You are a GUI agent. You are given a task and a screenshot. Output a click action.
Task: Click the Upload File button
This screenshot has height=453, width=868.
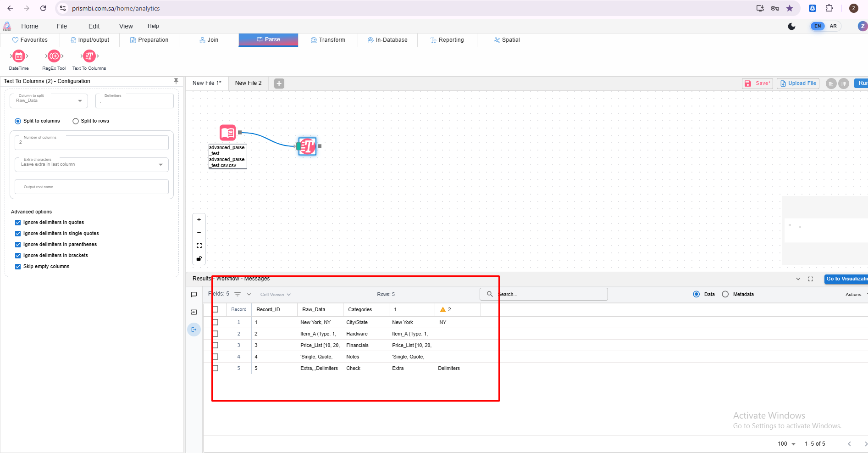click(798, 84)
